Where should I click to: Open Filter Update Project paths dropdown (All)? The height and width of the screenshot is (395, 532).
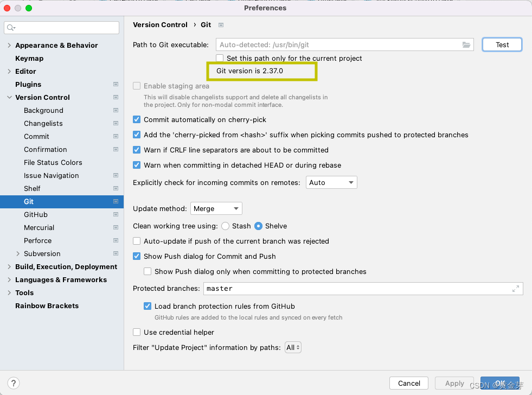pyautogui.click(x=293, y=347)
